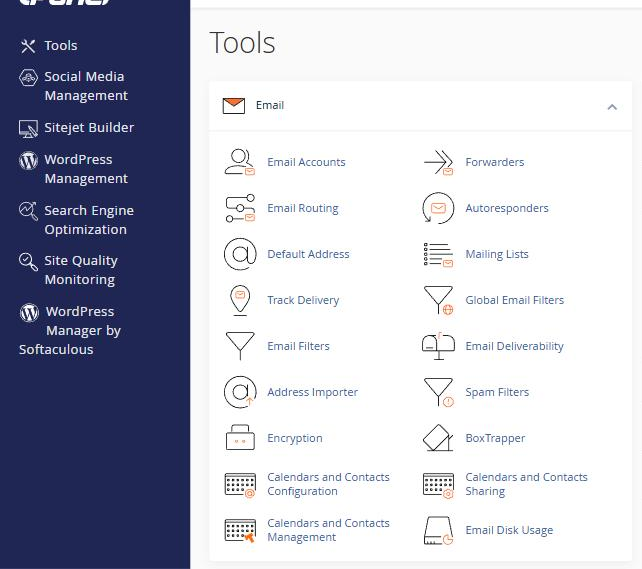Screen dimensions: 642x569
Task: Click the Email Disk Usage icon
Action: pyautogui.click(x=438, y=531)
